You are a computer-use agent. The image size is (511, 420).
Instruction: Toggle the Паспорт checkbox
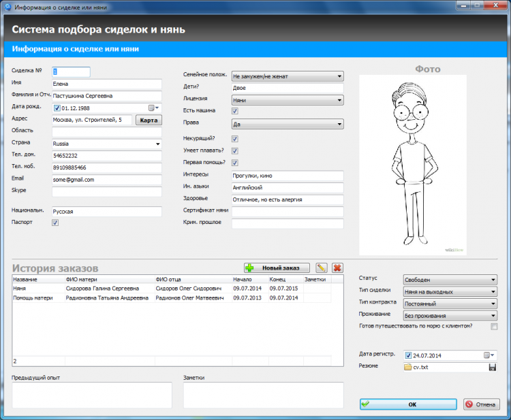[x=55, y=223]
